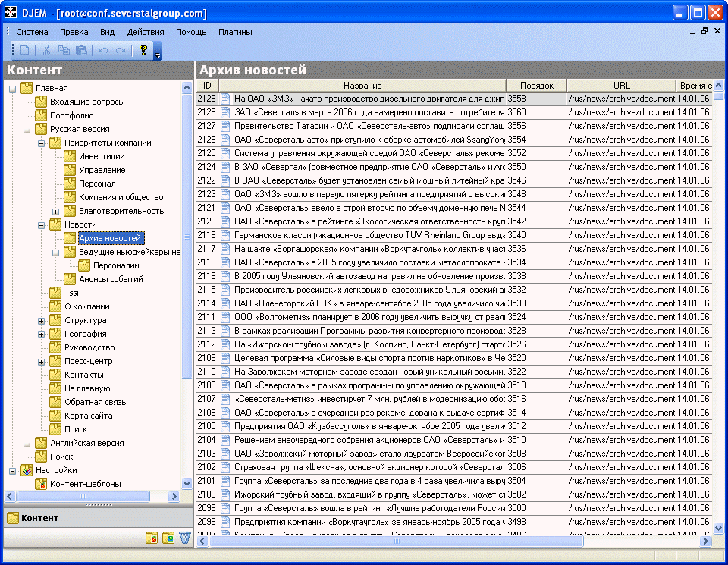Click the Главная folder icon in the tree
728x565 pixels.
point(27,88)
